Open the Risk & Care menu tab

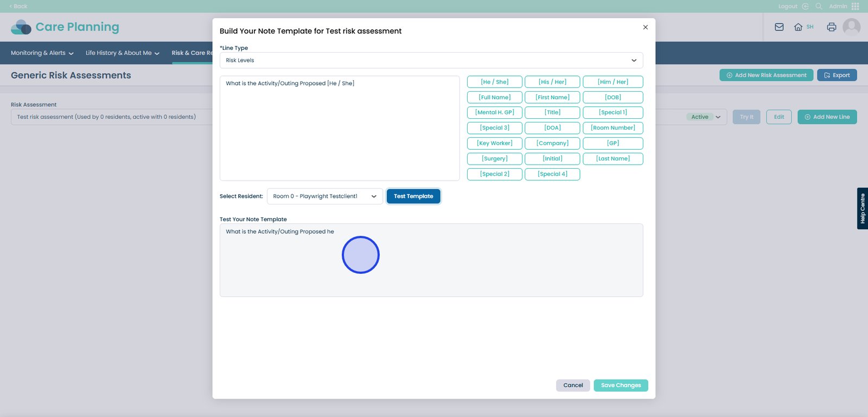click(x=192, y=53)
